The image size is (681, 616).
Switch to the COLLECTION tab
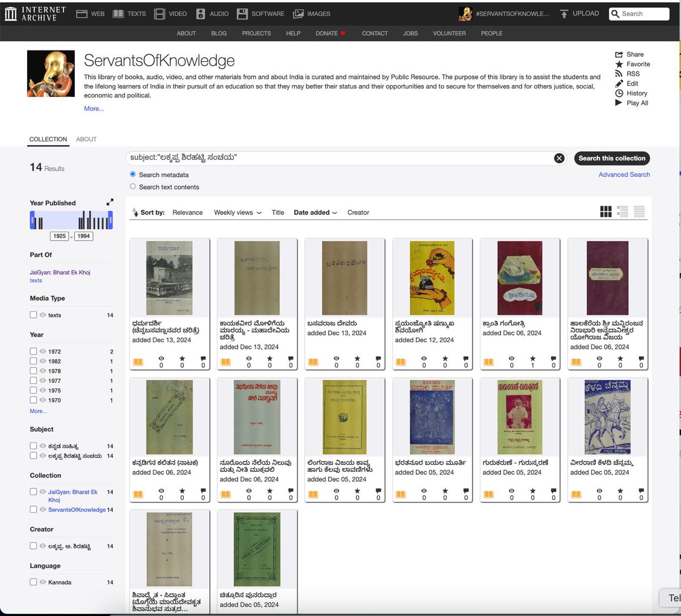pos(48,139)
